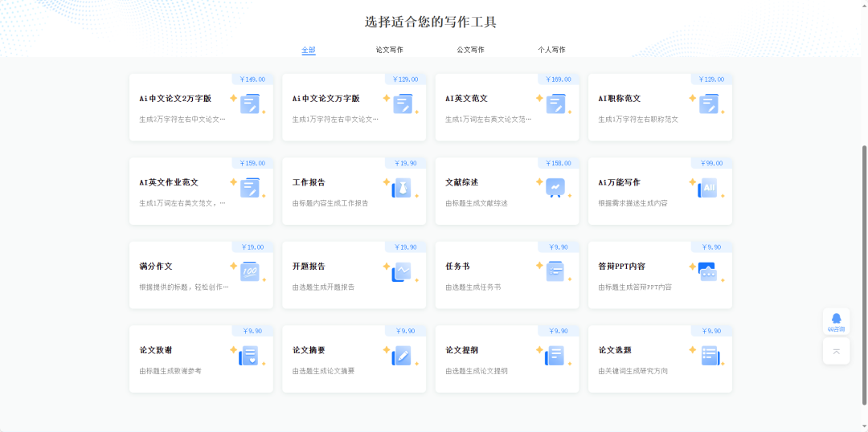This screenshot has width=868, height=432.
Task: Switch to the 个人写作 tab
Action: (x=551, y=50)
